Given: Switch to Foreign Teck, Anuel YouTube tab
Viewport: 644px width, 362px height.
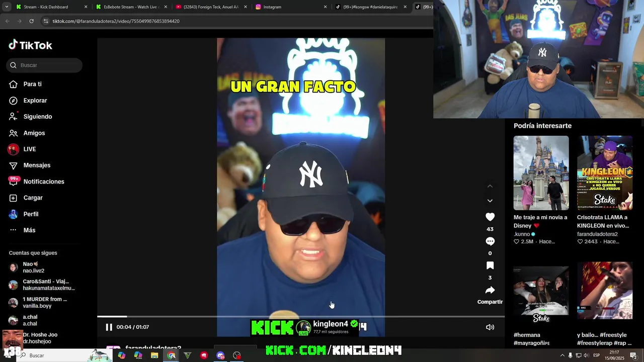Looking at the screenshot, I should [211, 7].
